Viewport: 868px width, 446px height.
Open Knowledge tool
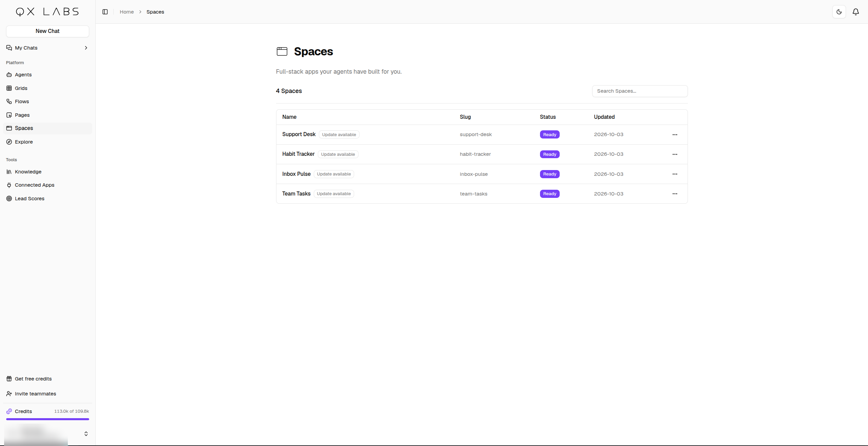47,172
